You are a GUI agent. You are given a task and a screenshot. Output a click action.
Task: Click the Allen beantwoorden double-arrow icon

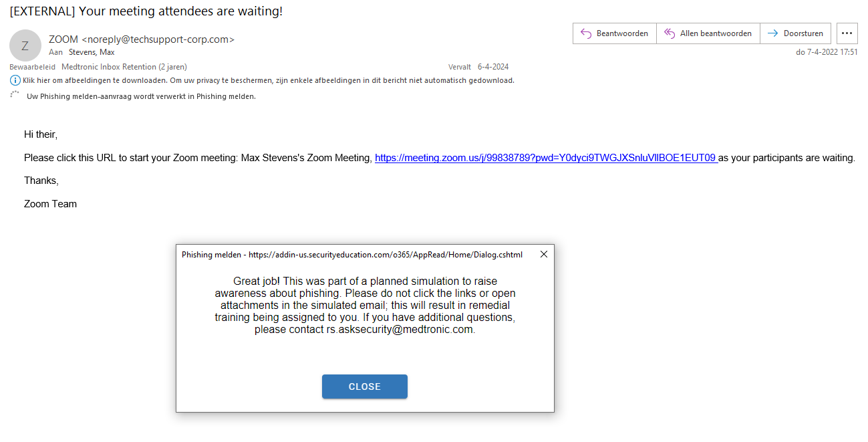pyautogui.click(x=669, y=33)
